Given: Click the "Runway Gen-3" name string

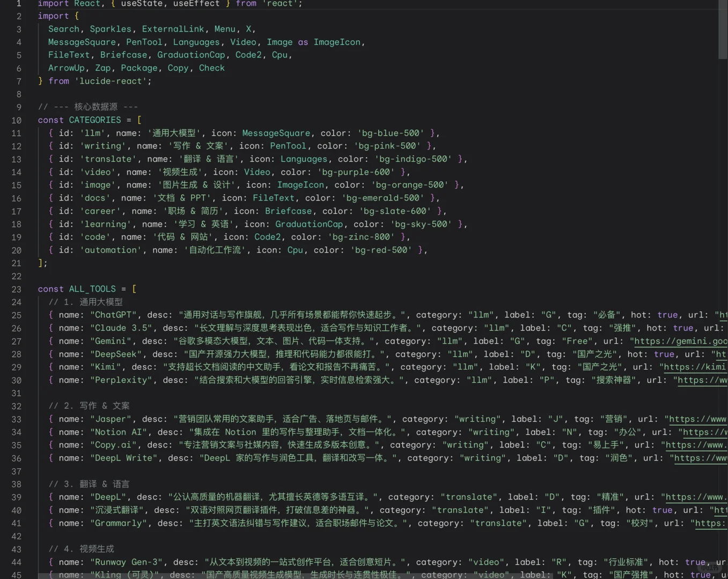Looking at the screenshot, I should 126,562.
